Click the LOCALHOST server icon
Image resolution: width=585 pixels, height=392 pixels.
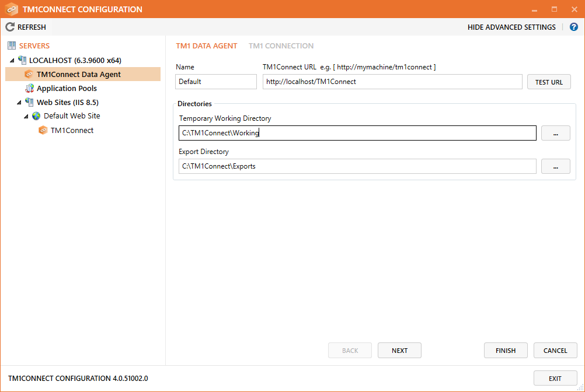coord(22,60)
